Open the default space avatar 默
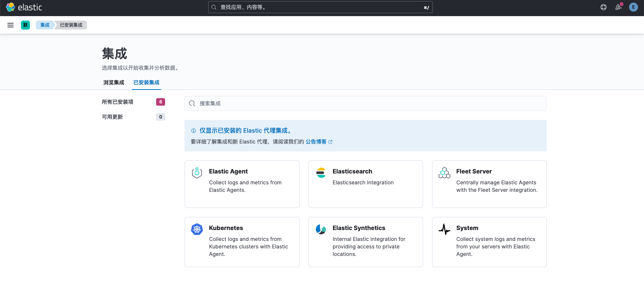 coord(25,25)
